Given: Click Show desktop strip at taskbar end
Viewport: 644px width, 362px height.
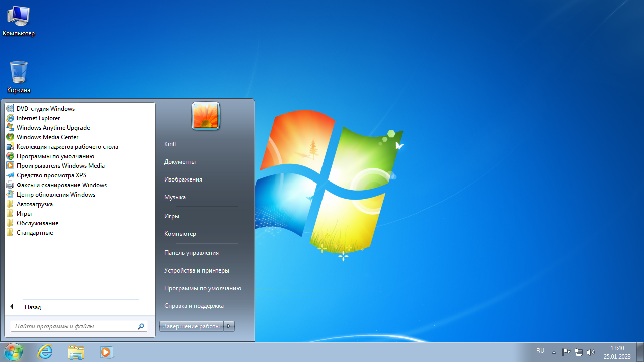Looking at the screenshot, I should [640, 352].
